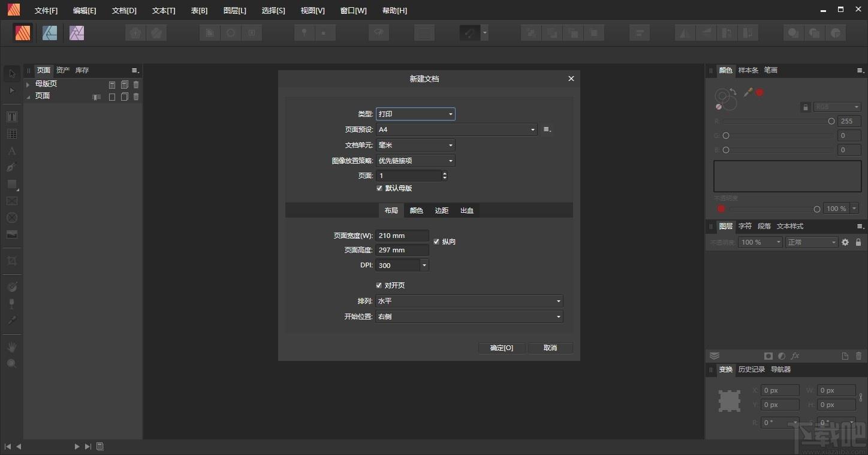Select the Picture Frame Rectangle tool
The image size is (868, 455).
(12, 201)
